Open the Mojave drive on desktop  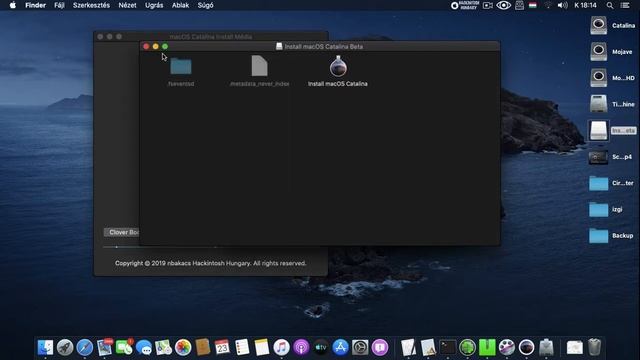(598, 52)
